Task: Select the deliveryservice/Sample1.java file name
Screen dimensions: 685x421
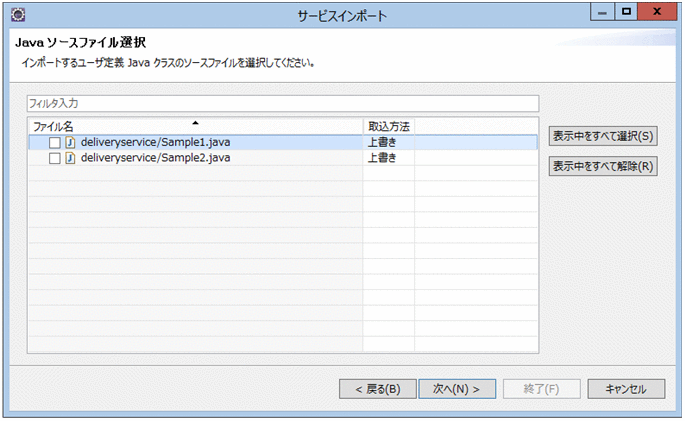Action: click(156, 142)
